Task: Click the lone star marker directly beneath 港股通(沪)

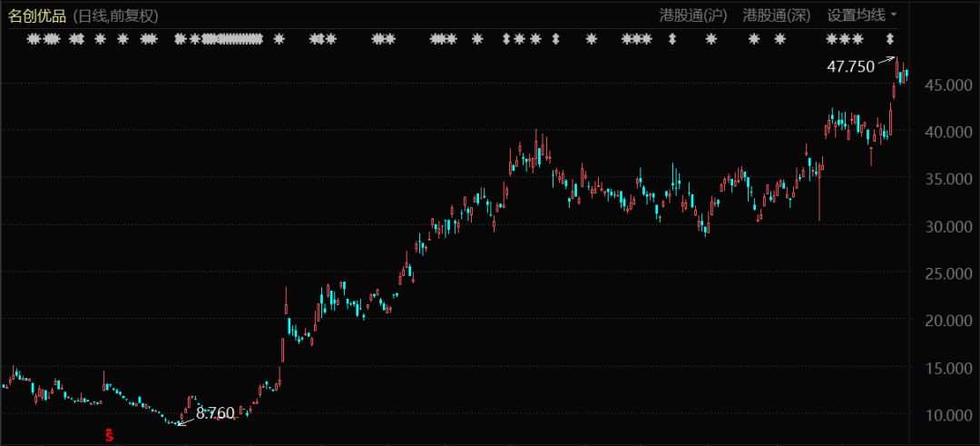Action: click(x=710, y=38)
